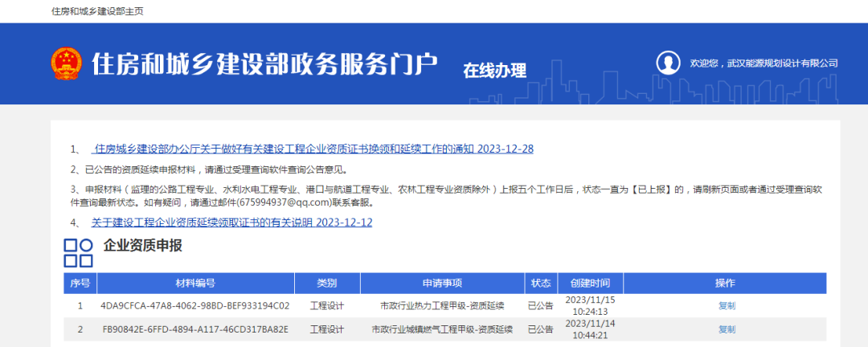Click the 工程设计 cell in row 1

pyautogui.click(x=327, y=305)
